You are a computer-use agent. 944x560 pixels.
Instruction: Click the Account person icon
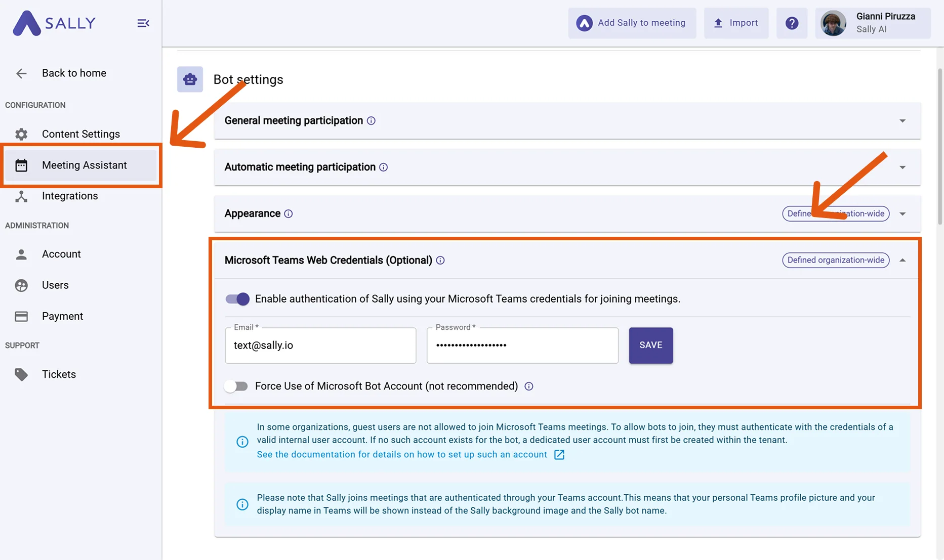pos(21,254)
